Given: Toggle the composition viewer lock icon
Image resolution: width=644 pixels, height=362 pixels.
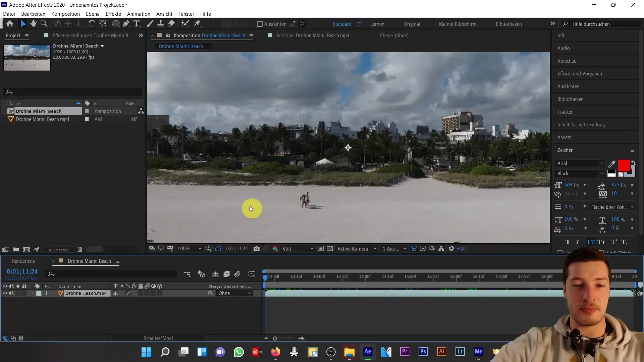Looking at the screenshot, I should pyautogui.click(x=168, y=36).
